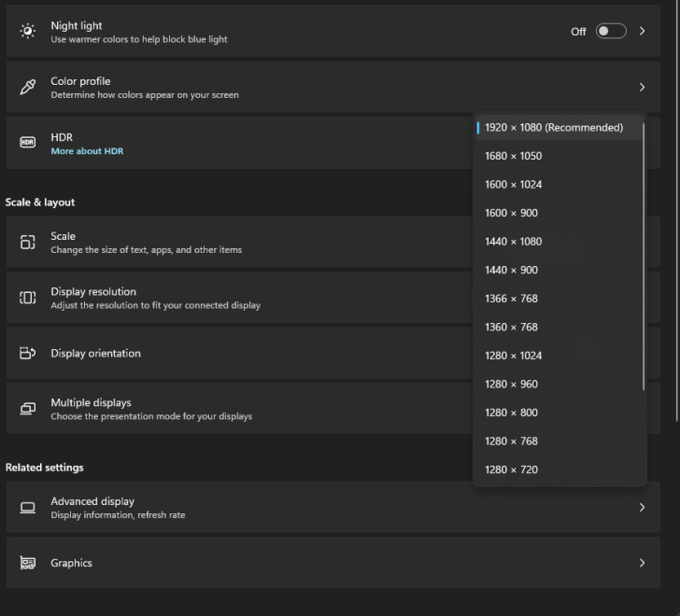680x616 pixels.
Task: Click the Display orientation label
Action: (x=96, y=354)
